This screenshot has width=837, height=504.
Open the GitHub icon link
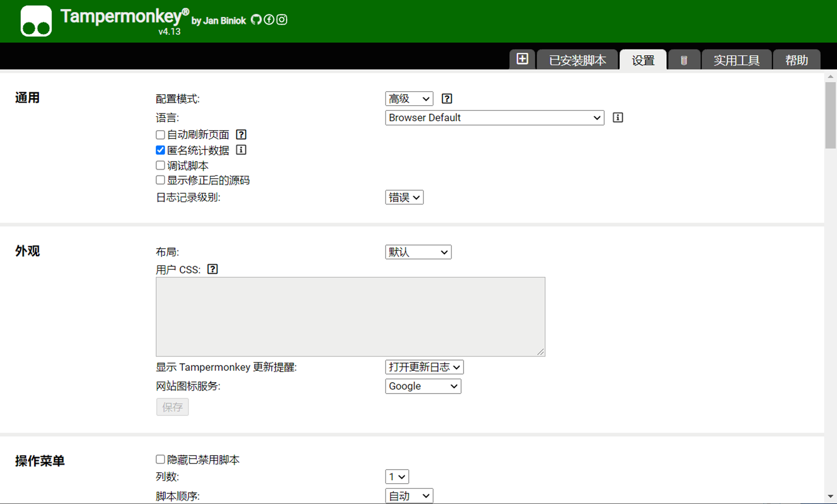coord(256,20)
